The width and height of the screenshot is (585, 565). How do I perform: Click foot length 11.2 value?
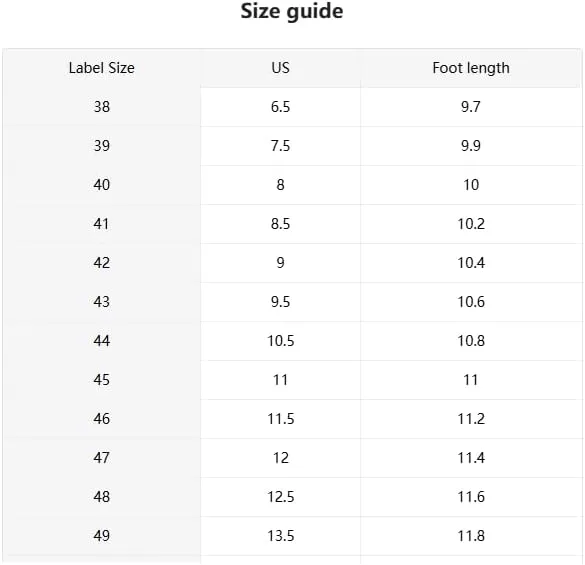pyautogui.click(x=471, y=419)
